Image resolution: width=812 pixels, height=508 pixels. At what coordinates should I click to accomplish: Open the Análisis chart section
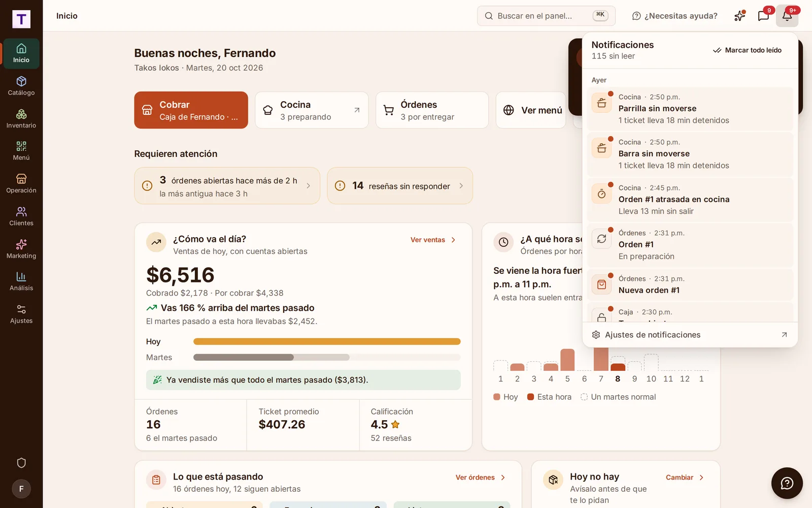(x=21, y=282)
